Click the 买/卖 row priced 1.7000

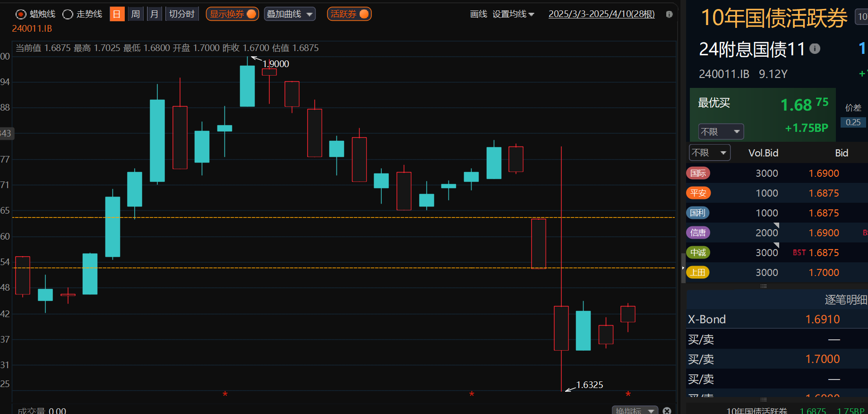[x=777, y=359]
